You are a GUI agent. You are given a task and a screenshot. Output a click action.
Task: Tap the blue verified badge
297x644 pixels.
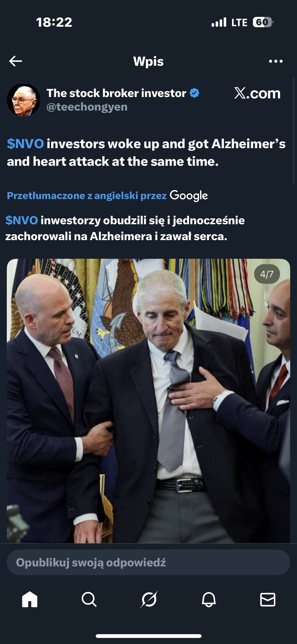(194, 93)
